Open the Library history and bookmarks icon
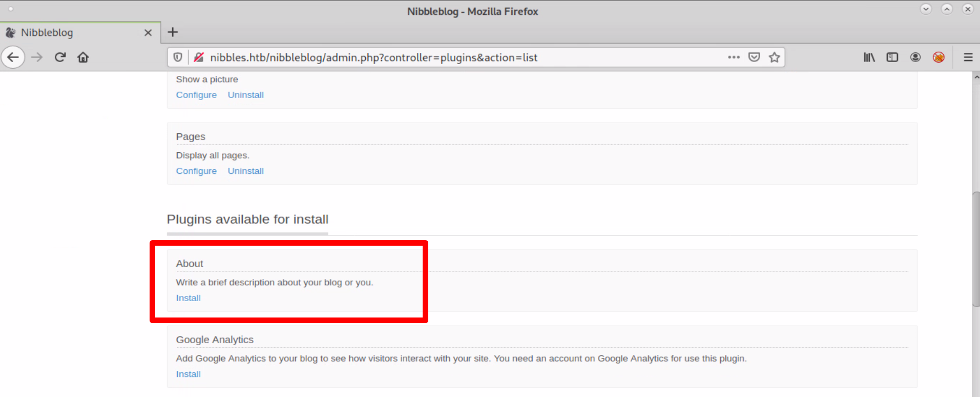Image resolution: width=980 pixels, height=397 pixels. pyautogui.click(x=869, y=57)
